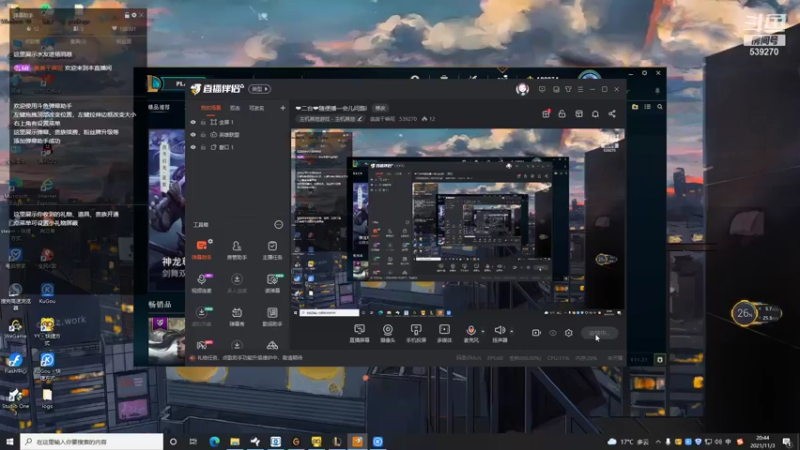The width and height of the screenshot is (800, 450).
Task: Collapse the 工具箱 toolbox section
Action: click(278, 224)
